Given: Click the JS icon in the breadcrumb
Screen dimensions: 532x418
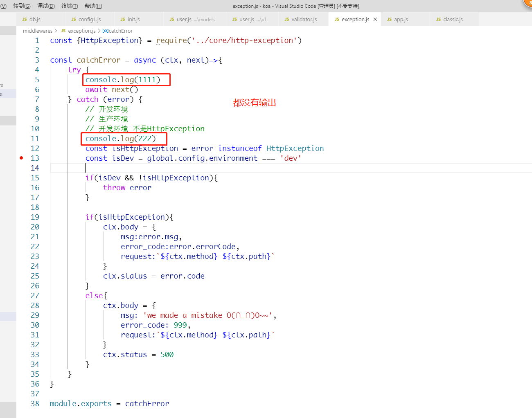Looking at the screenshot, I should click(63, 31).
